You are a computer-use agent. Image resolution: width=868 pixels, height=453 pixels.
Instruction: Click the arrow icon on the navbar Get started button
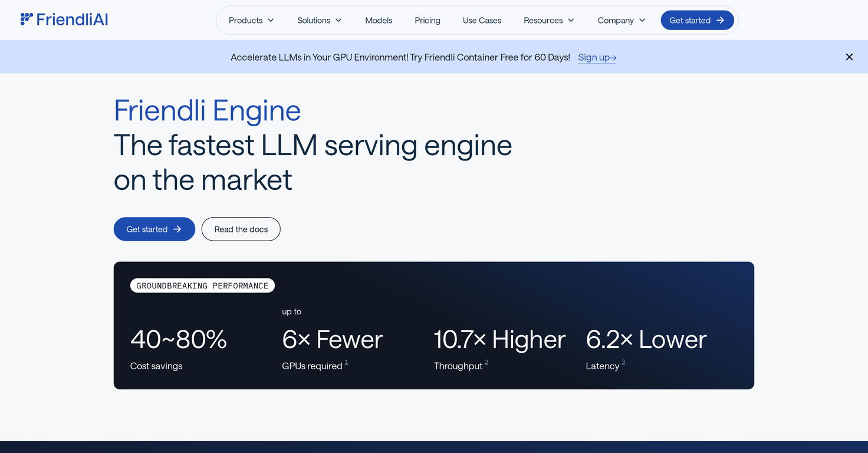pyautogui.click(x=721, y=19)
